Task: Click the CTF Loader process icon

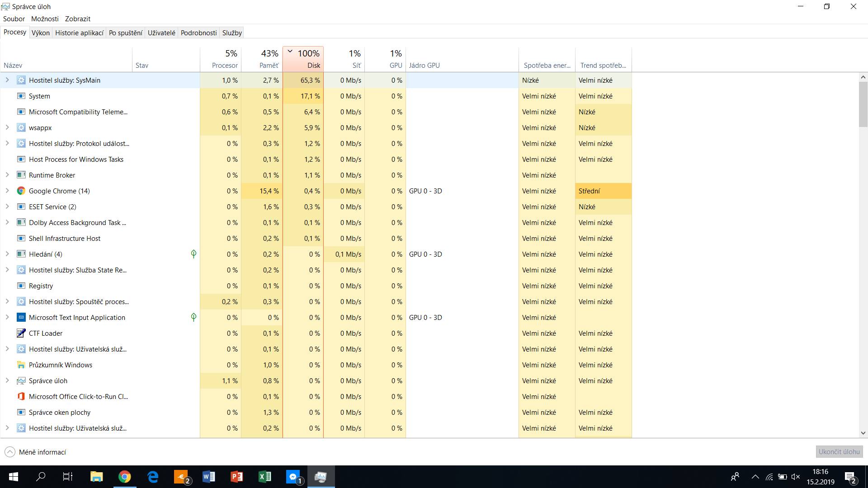Action: [21, 333]
